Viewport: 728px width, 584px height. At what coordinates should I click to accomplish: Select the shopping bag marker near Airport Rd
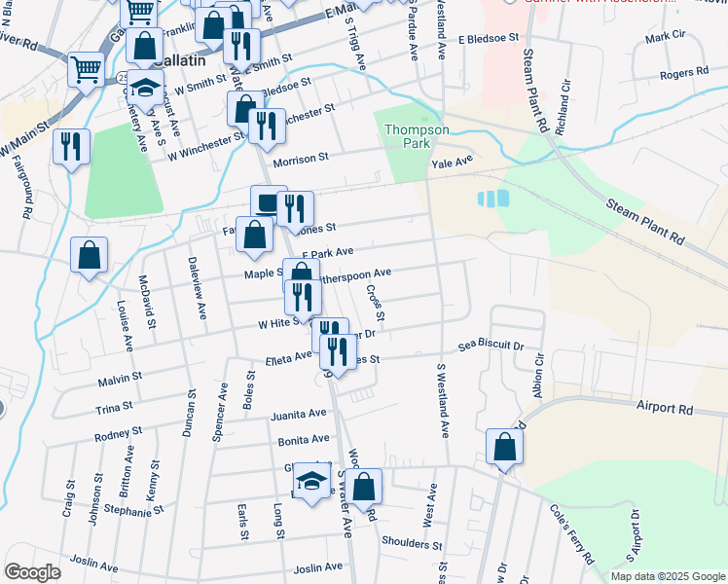(505, 447)
